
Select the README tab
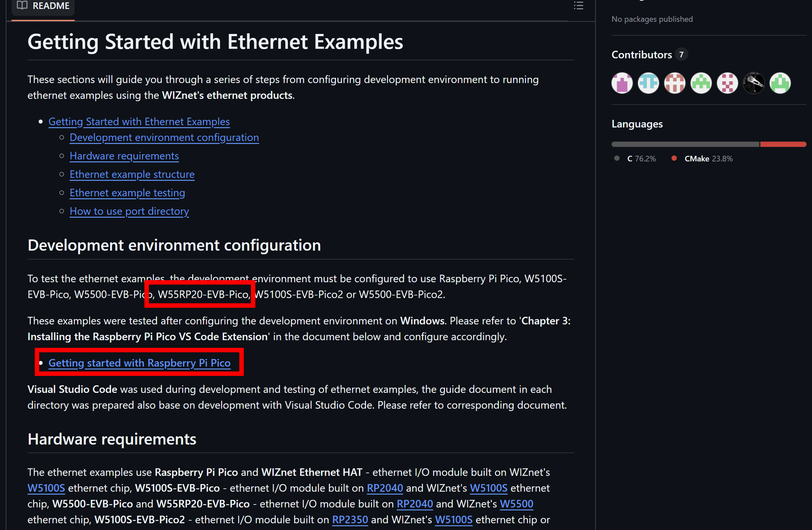(x=43, y=6)
